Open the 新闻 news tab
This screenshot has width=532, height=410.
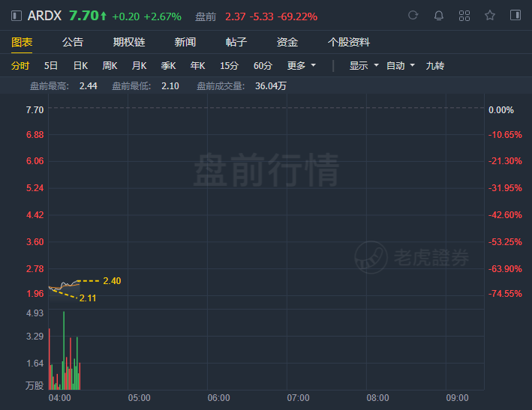pyautogui.click(x=185, y=42)
